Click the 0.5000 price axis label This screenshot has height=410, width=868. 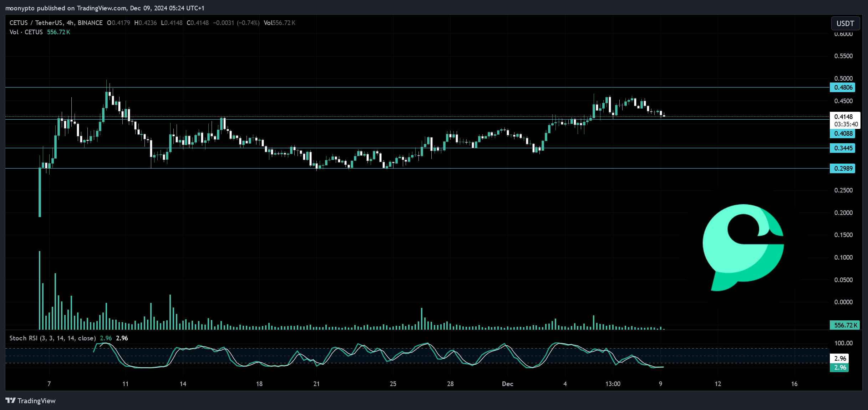[x=843, y=79]
